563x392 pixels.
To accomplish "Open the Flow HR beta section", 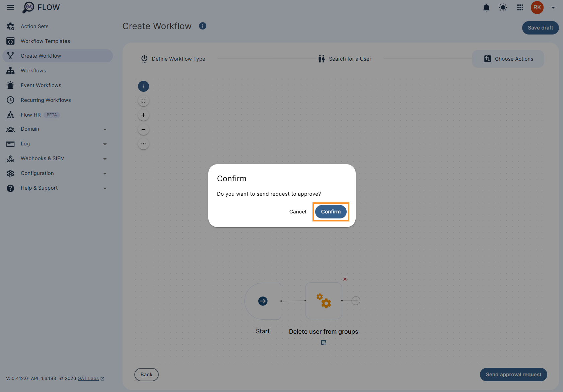I will [x=30, y=115].
